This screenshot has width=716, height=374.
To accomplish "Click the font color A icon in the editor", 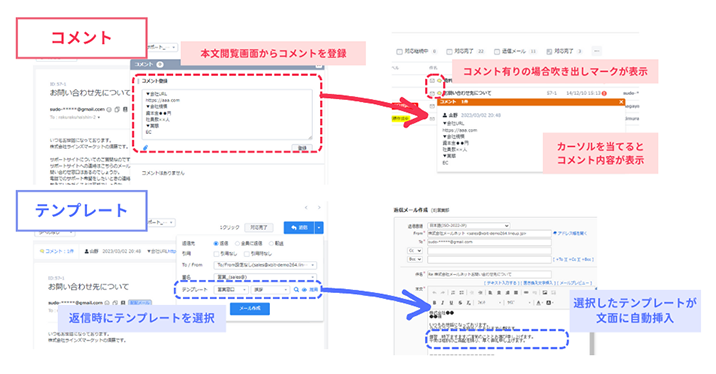I will pyautogui.click(x=538, y=302).
